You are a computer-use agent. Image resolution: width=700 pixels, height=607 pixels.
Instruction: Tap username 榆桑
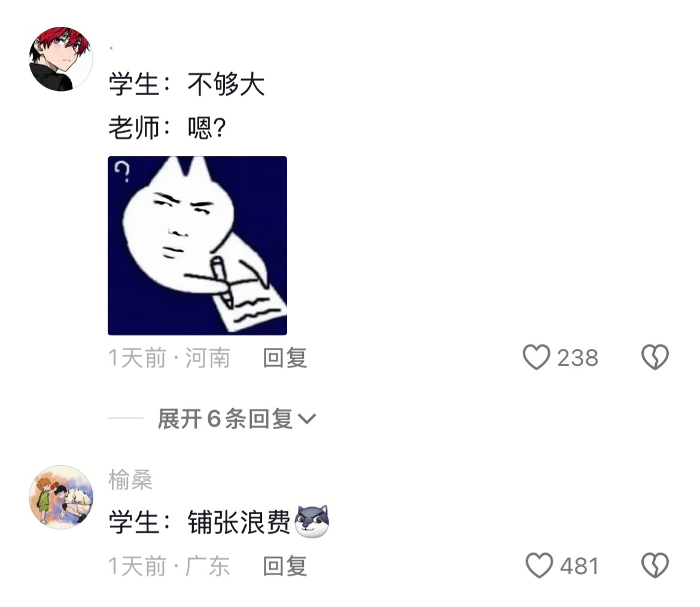coord(130,480)
